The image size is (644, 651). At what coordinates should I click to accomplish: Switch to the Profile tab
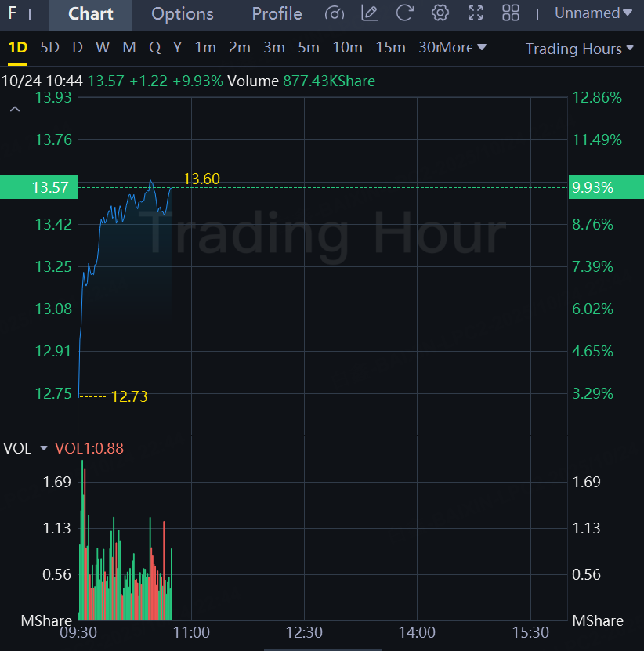(x=277, y=14)
